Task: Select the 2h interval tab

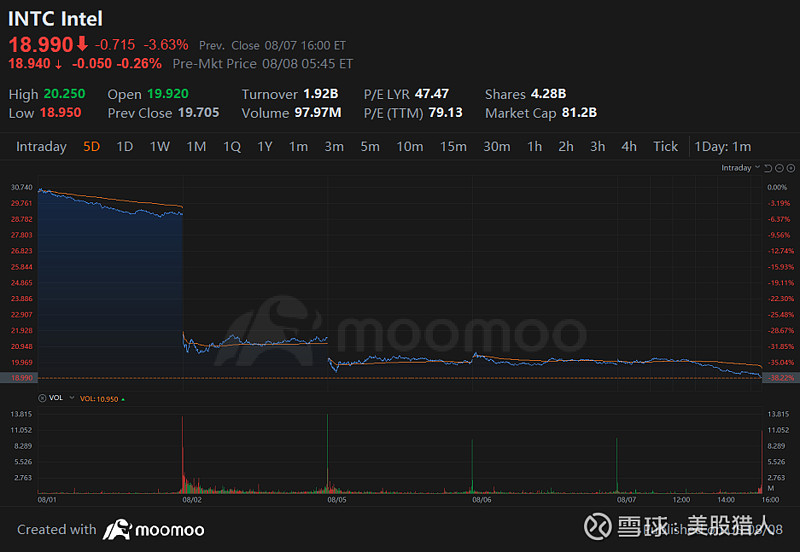Action: [566, 147]
